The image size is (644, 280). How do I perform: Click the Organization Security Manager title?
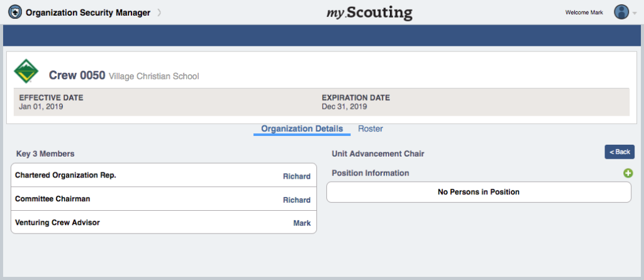tap(88, 13)
